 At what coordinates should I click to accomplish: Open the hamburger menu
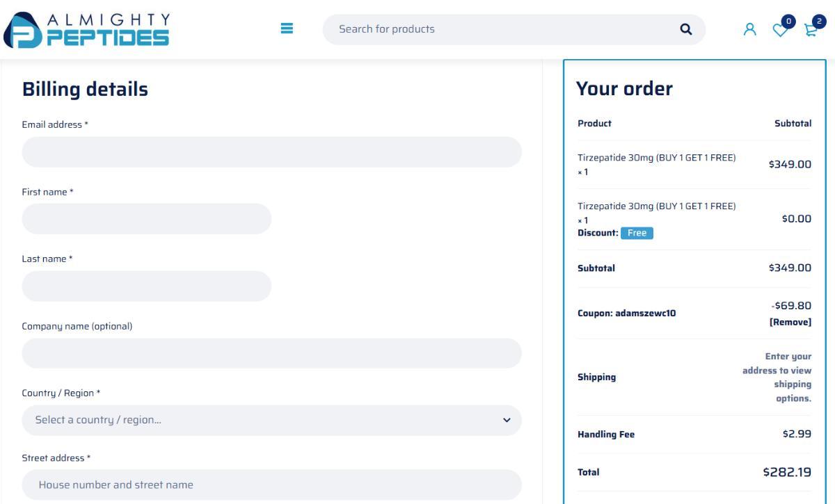point(287,29)
